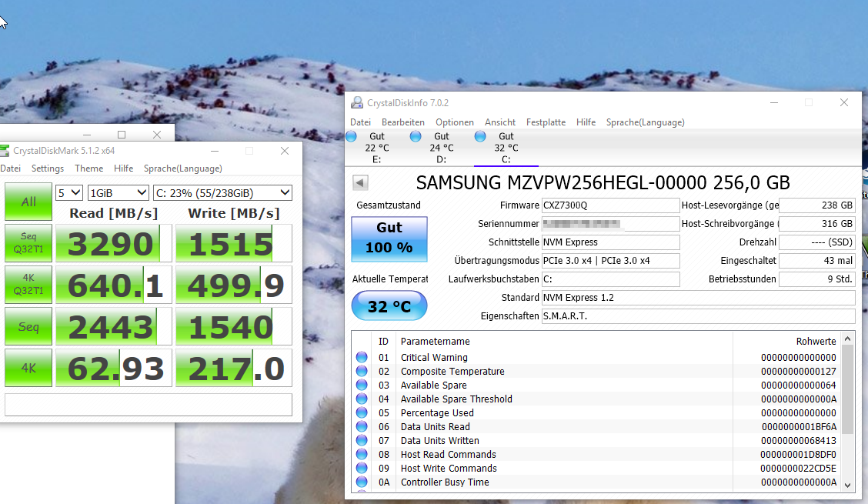This screenshot has width=868, height=504.
Task: Open the test size dropdown showing 1GiB
Action: [118, 192]
